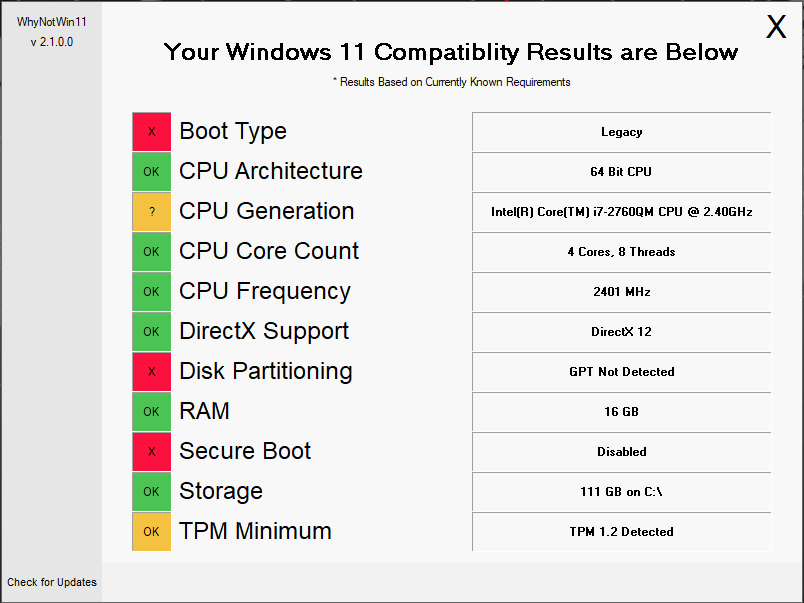Click the TPM 1.2 Detected result box
804x603 pixels.
coord(621,532)
